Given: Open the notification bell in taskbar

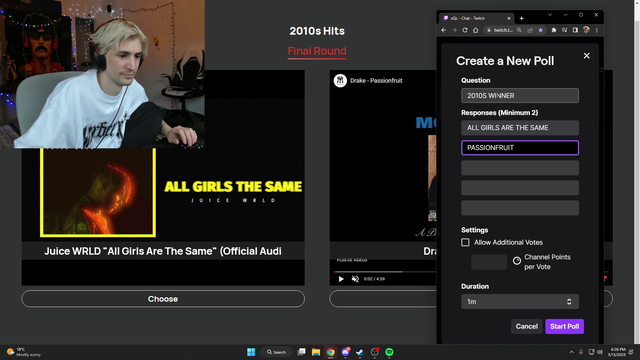Looking at the screenshot, I should [x=631, y=352].
